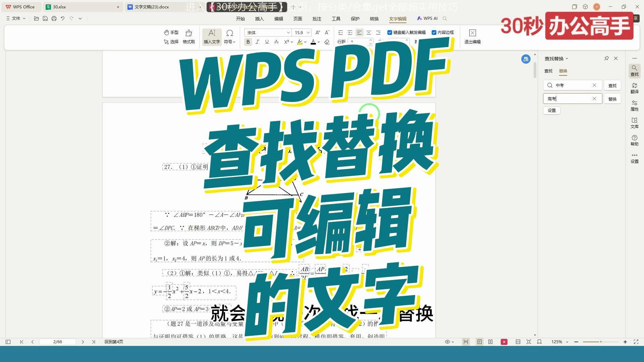This screenshot has height=362, width=644.
Task: Select the hand tool (手型)
Action: [171, 33]
